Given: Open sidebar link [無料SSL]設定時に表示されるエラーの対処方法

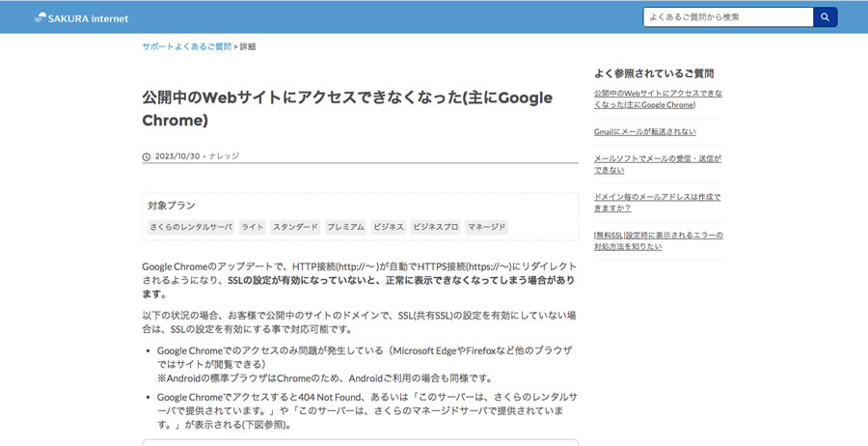Looking at the screenshot, I should [x=658, y=241].
